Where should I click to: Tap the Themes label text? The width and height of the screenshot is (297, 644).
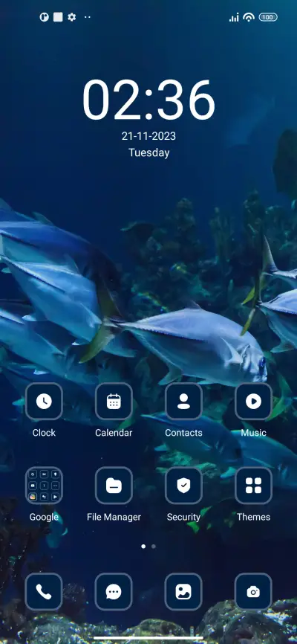point(253,517)
